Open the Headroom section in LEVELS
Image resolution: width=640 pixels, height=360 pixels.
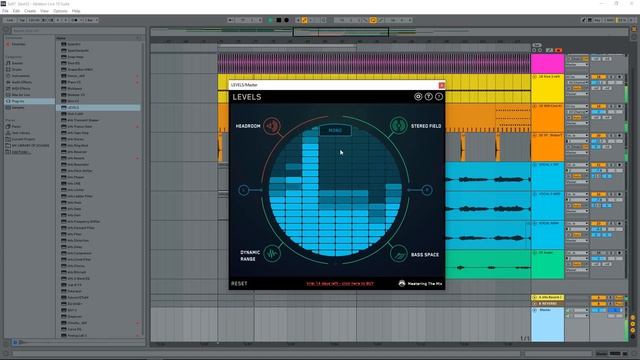pyautogui.click(x=272, y=126)
